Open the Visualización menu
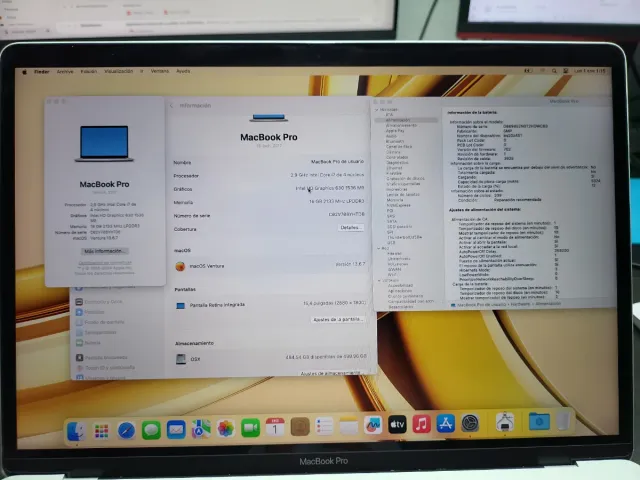The width and height of the screenshot is (640, 480). [119, 72]
